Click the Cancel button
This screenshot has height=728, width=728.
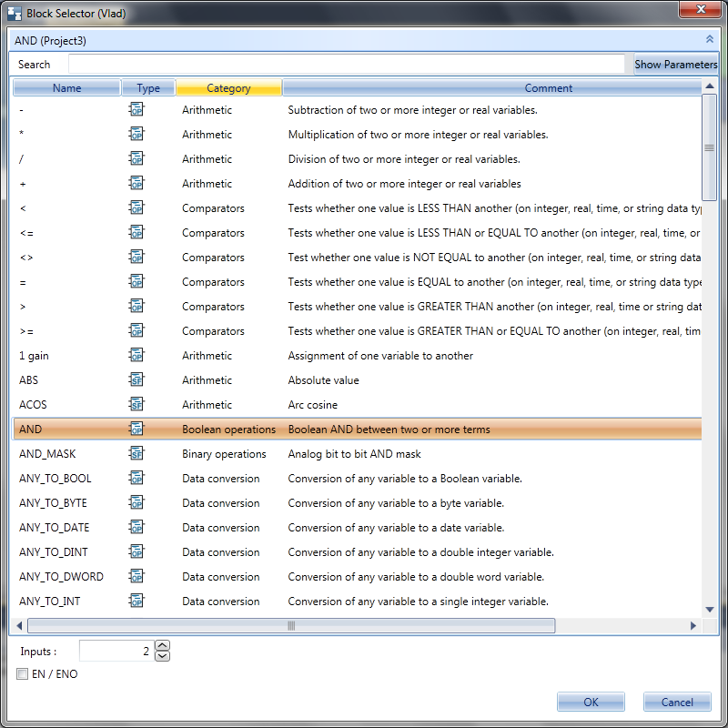[x=677, y=702]
